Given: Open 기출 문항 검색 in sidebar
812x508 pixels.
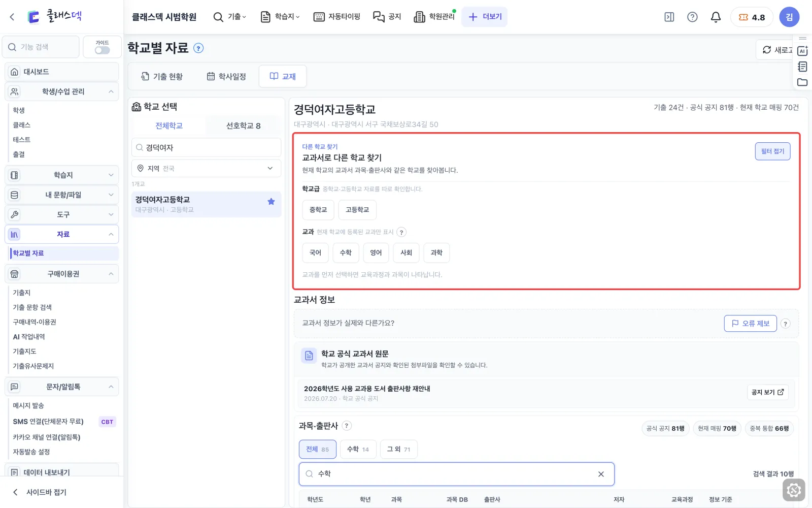Looking at the screenshot, I should (32, 307).
